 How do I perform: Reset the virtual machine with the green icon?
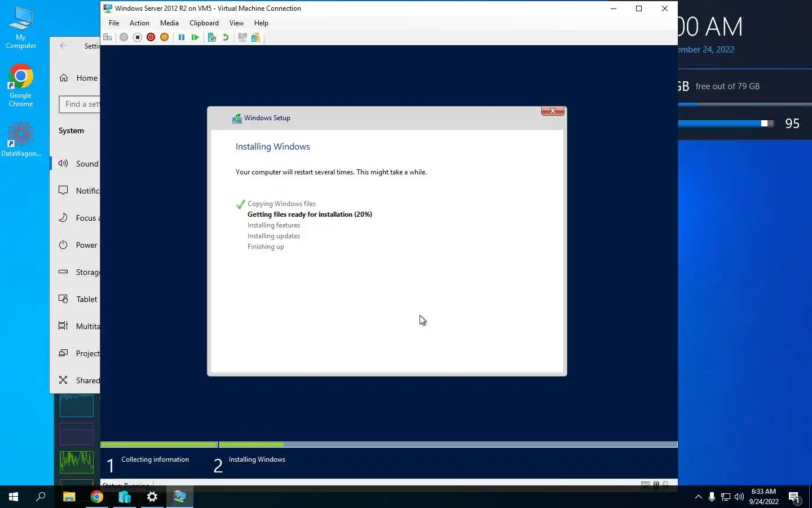click(195, 37)
